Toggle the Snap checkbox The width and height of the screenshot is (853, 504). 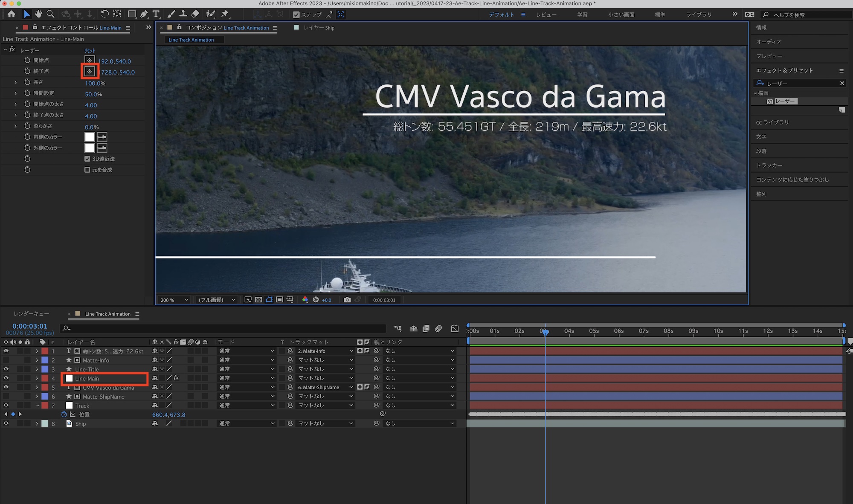click(296, 14)
